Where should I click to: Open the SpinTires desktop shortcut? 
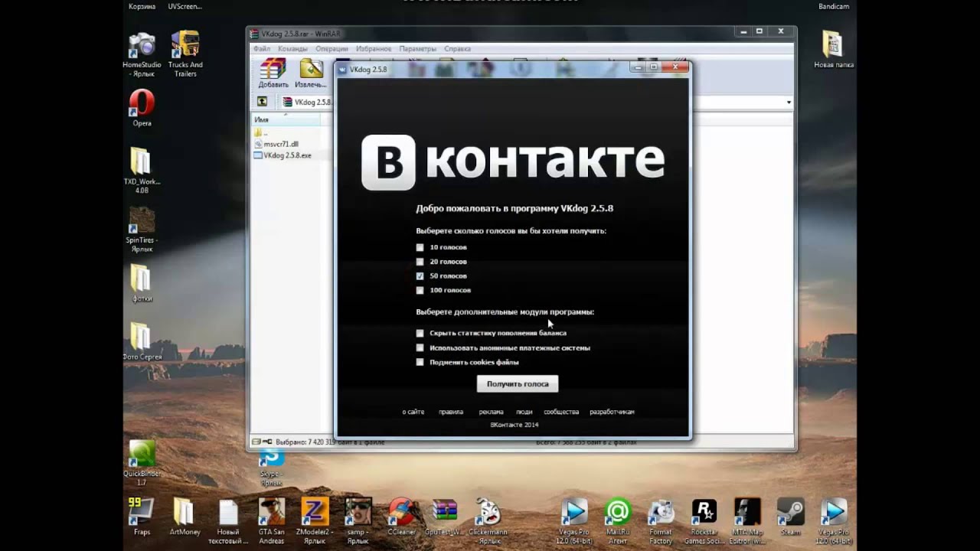click(142, 230)
